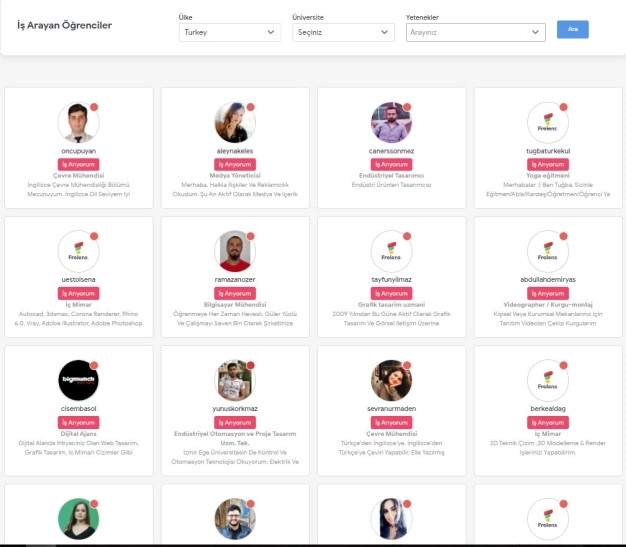Click the İş Arıyorum badge under berkealdag
Viewport: 626px width, 547px height.
(x=547, y=422)
